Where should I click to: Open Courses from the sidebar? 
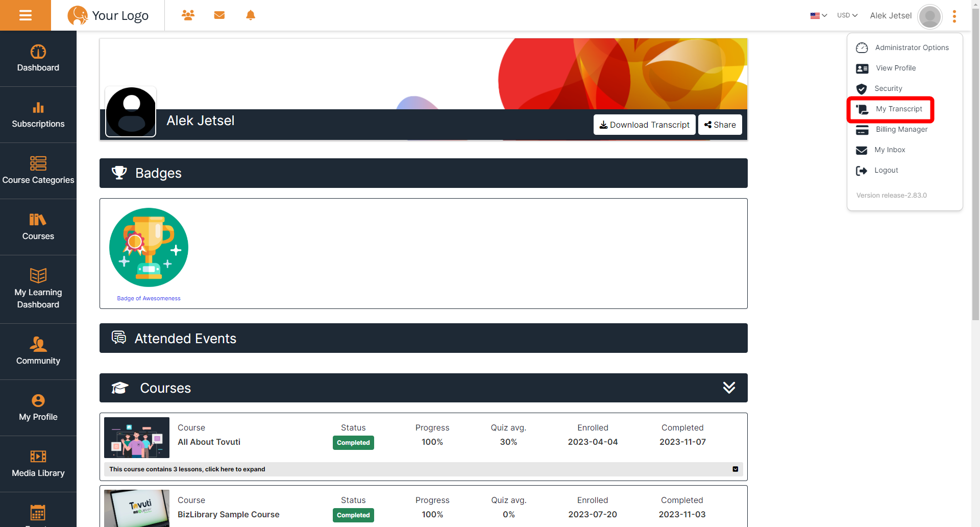point(38,227)
